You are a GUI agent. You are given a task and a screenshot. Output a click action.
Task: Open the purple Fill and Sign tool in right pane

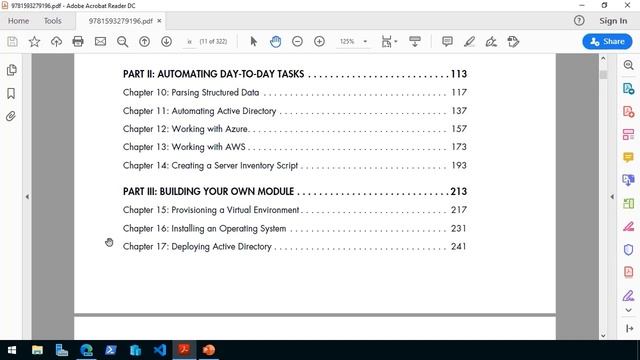[x=629, y=295]
